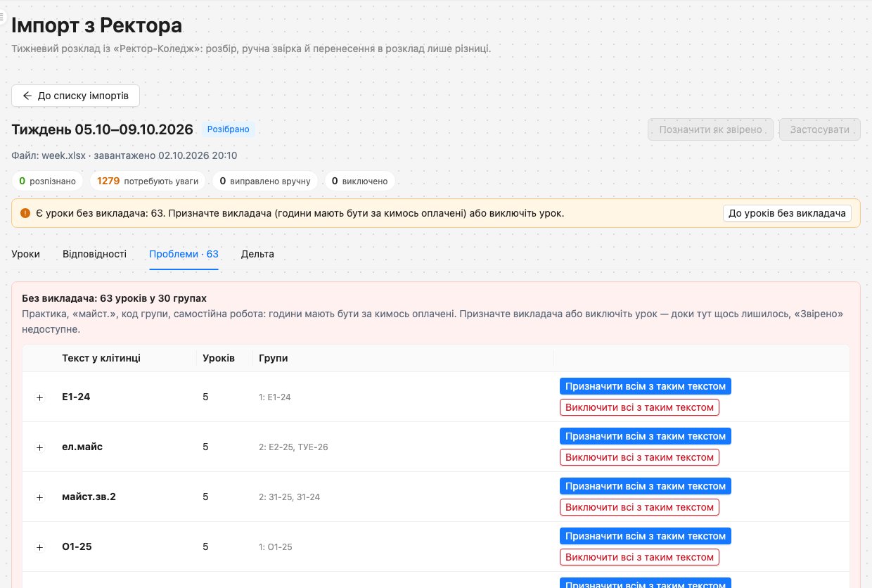The width and height of the screenshot is (872, 588).
Task: Click the "Розібрано" status tag
Action: (228, 129)
